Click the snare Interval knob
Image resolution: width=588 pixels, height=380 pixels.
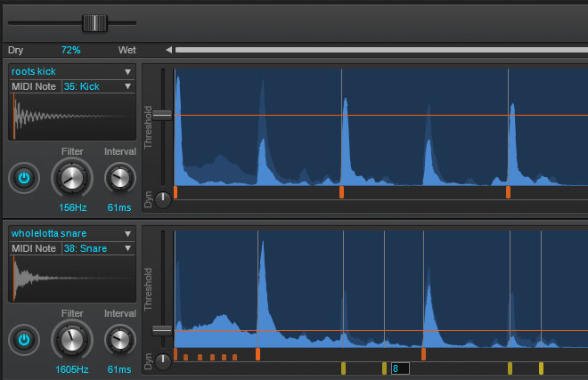click(x=120, y=340)
